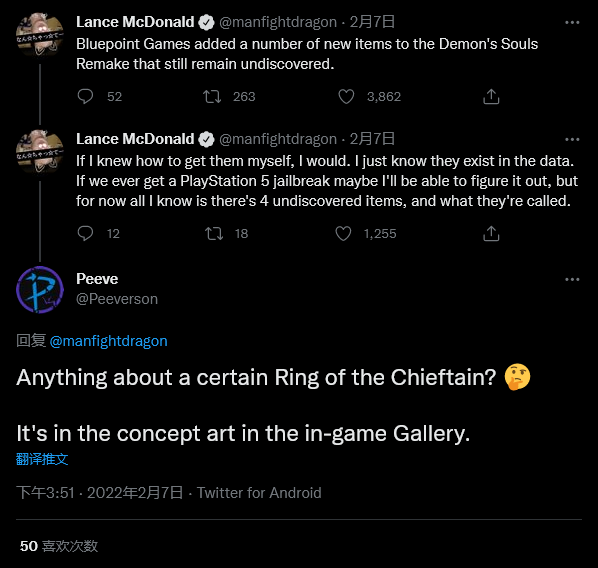This screenshot has width=598, height=568.
Task: Like the tweet with 3,862 likes
Action: (x=346, y=97)
